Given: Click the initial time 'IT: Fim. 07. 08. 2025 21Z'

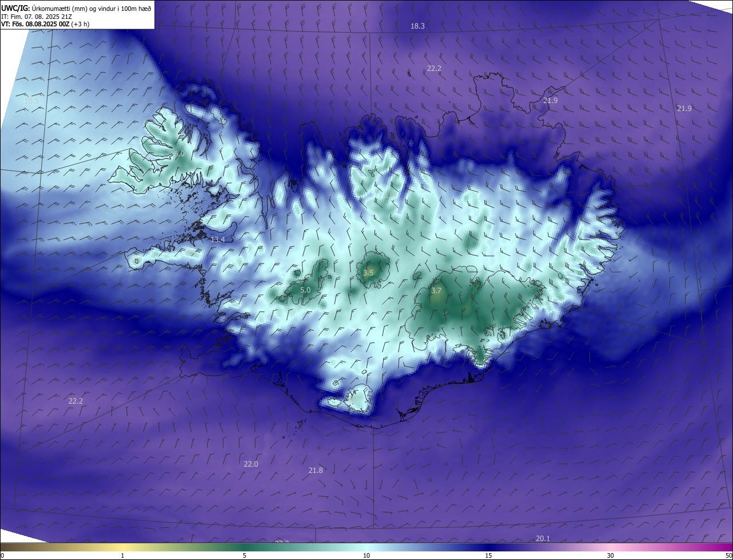Looking at the screenshot, I should pyautogui.click(x=37, y=17).
